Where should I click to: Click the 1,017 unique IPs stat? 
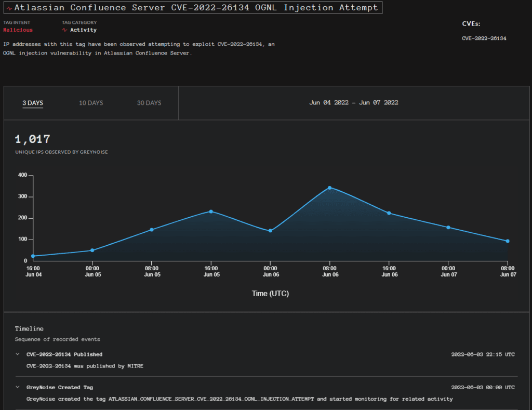[31, 139]
